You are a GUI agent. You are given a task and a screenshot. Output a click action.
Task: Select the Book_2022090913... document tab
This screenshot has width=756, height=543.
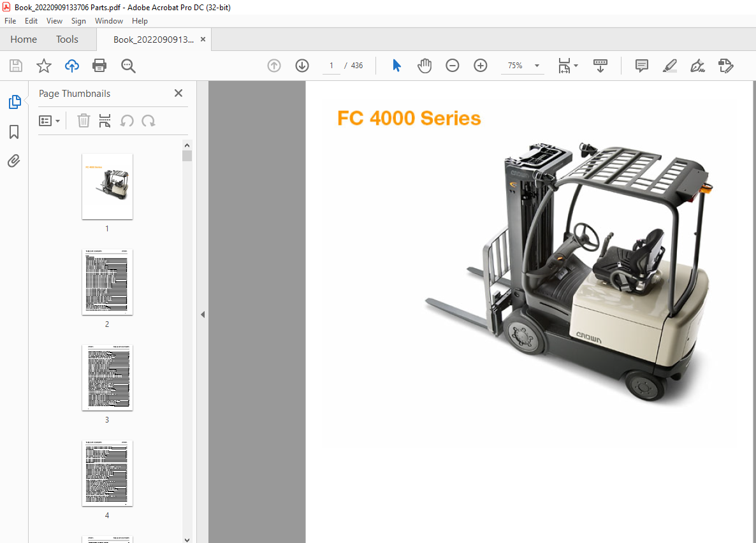coord(154,40)
